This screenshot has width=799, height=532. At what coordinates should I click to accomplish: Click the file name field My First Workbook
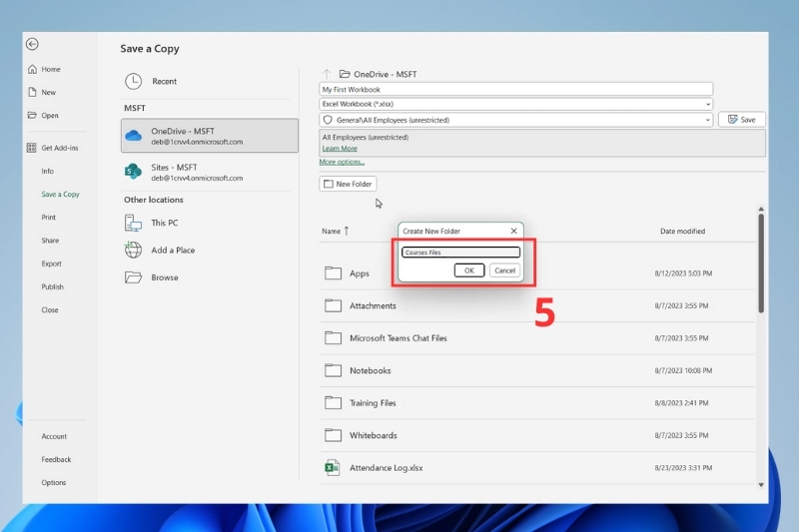515,90
